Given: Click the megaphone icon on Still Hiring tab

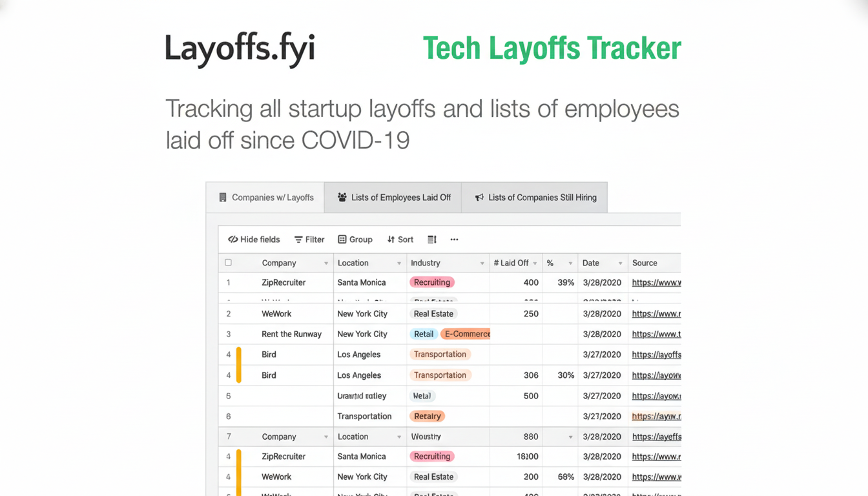Looking at the screenshot, I should (479, 198).
